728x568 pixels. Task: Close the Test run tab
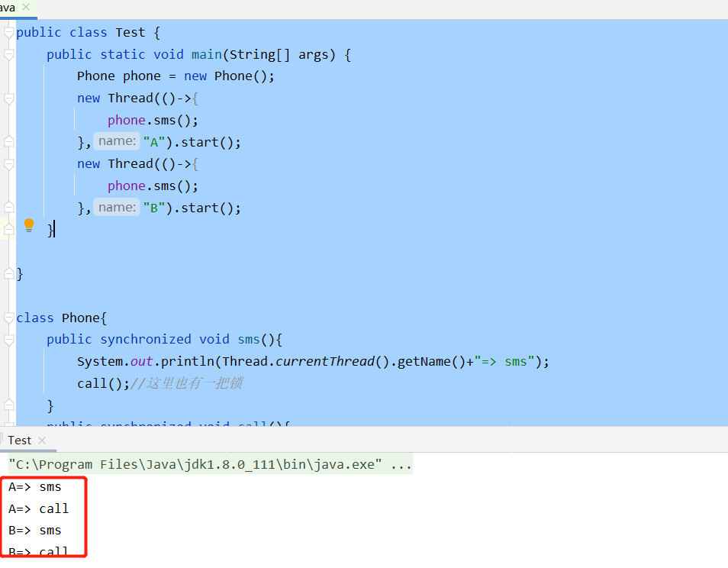(42, 441)
